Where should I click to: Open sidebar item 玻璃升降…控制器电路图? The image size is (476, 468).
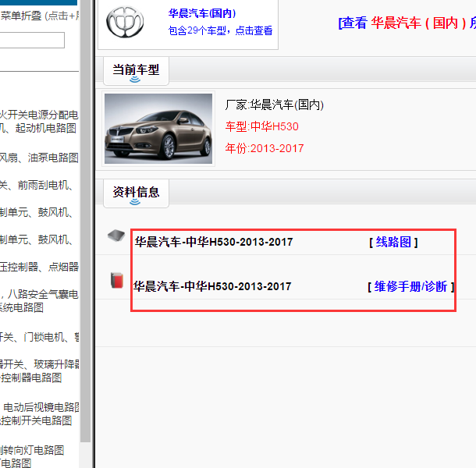click(x=39, y=370)
